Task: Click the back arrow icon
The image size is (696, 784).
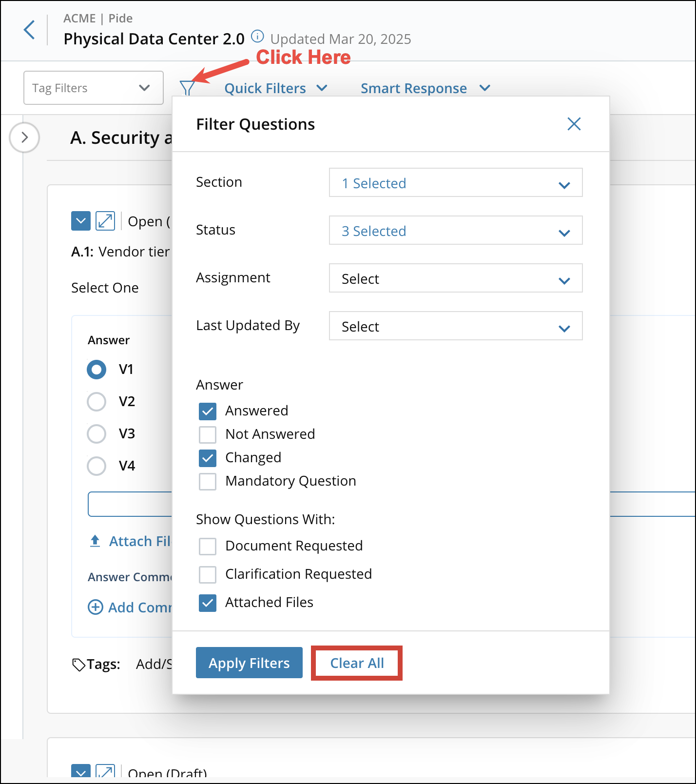Action: point(30,30)
